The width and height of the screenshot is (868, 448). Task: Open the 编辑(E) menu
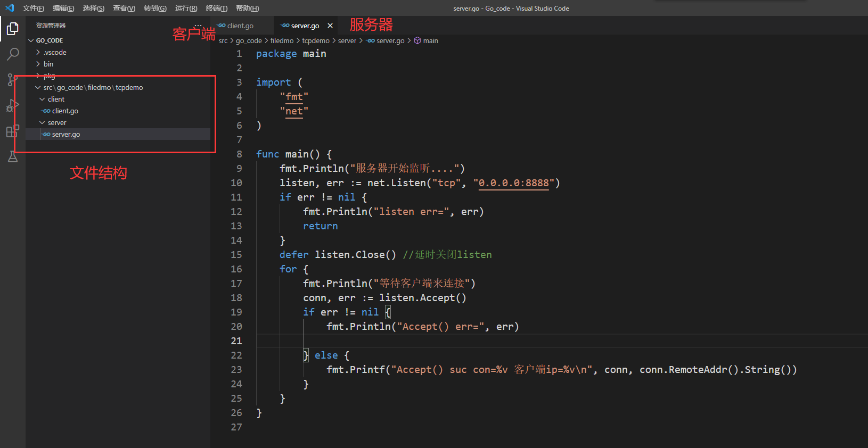coord(63,8)
